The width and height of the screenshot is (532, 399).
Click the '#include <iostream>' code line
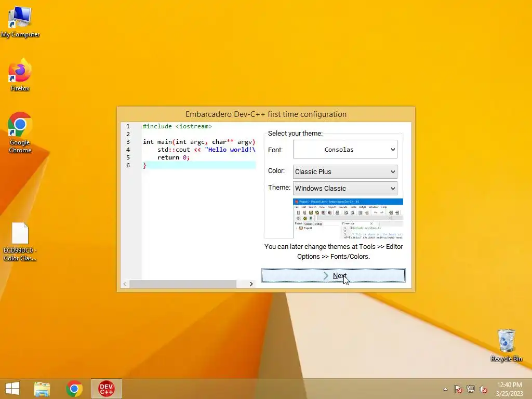(177, 126)
